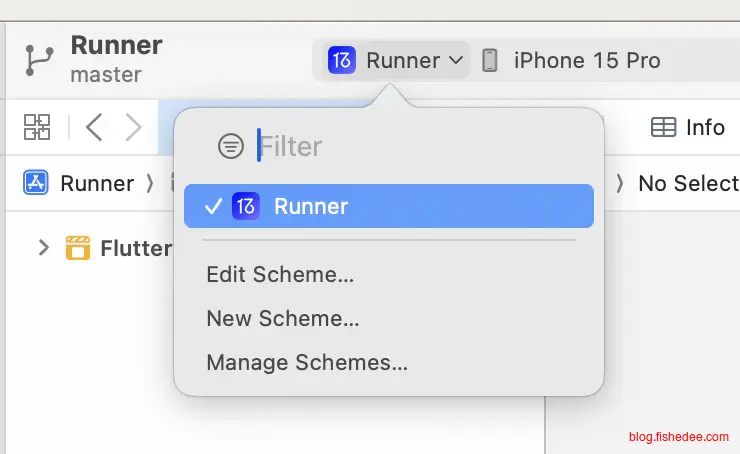
Task: Open the related items grid icon
Action: tap(37, 127)
